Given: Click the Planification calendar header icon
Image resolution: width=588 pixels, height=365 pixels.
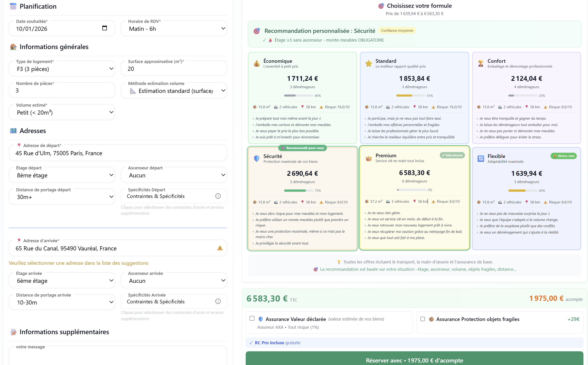Looking at the screenshot, I should (x=13, y=6).
